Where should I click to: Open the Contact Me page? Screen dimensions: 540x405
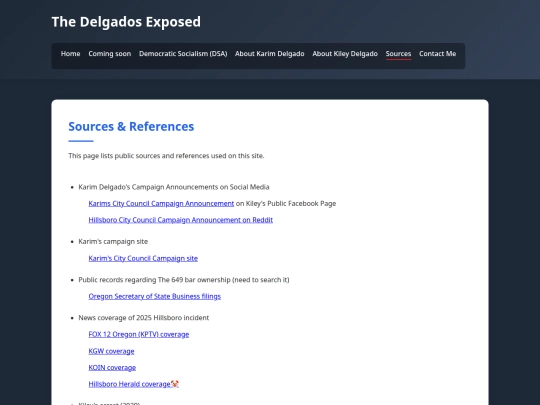click(x=438, y=54)
